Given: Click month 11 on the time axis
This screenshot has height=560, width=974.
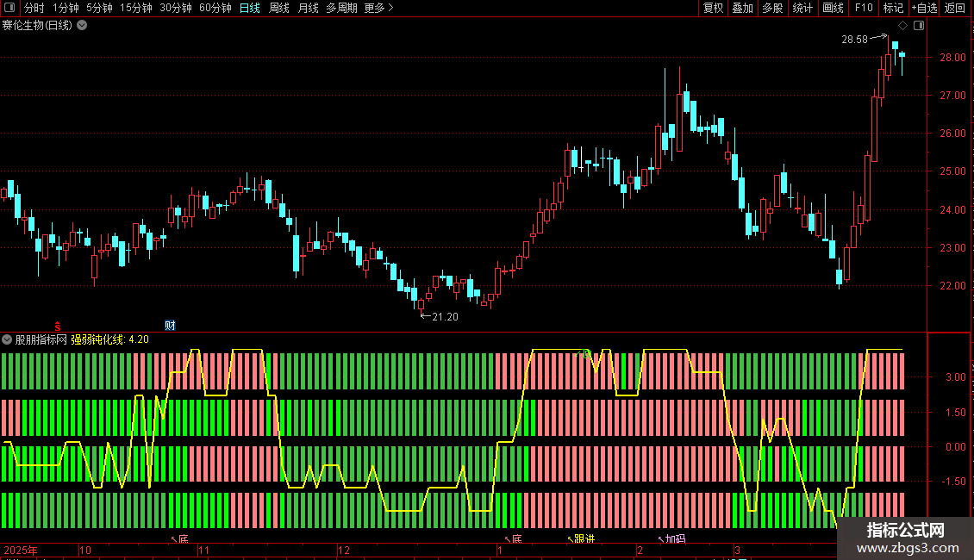Looking at the screenshot, I should pyautogui.click(x=203, y=550).
